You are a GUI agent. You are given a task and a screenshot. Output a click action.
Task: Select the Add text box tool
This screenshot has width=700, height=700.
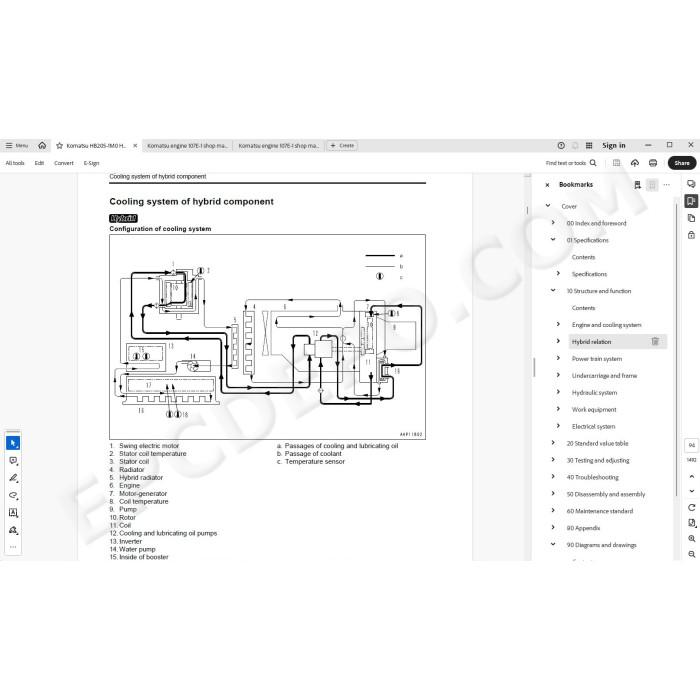(13, 512)
